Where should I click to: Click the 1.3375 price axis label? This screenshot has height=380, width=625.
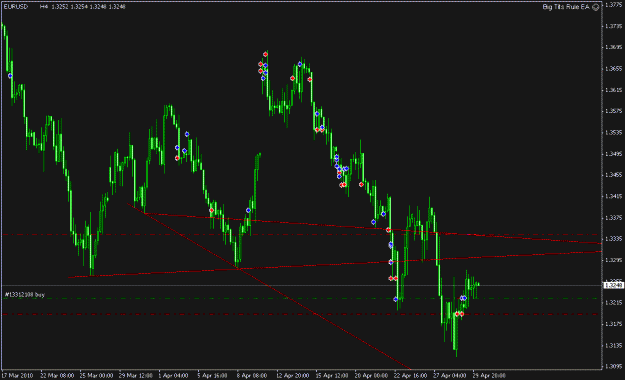(x=613, y=217)
